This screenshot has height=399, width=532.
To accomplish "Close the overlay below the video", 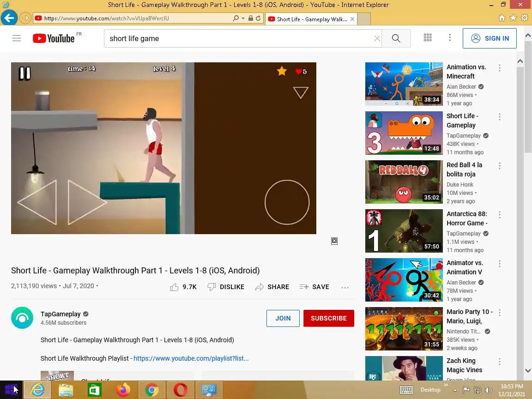I will point(334,241).
